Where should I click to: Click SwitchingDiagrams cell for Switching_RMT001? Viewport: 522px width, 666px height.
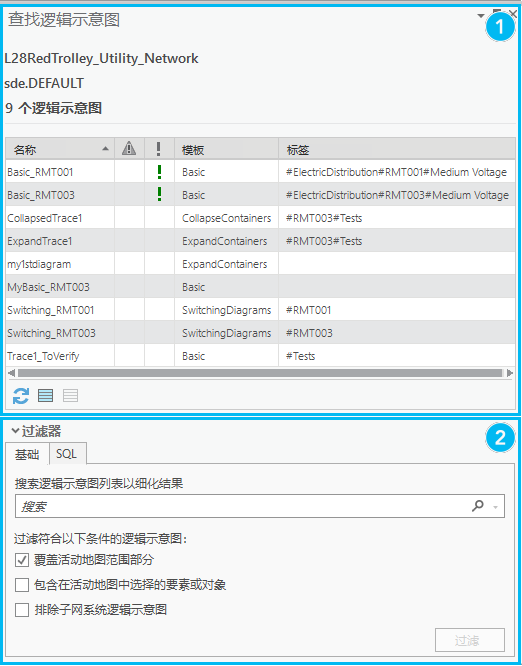(x=226, y=310)
